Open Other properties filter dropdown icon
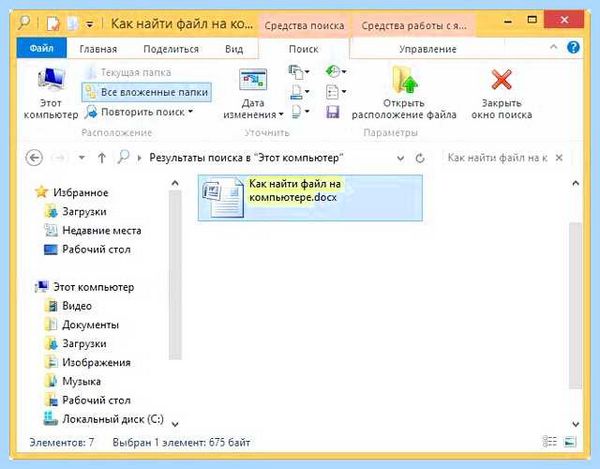 pos(300,112)
